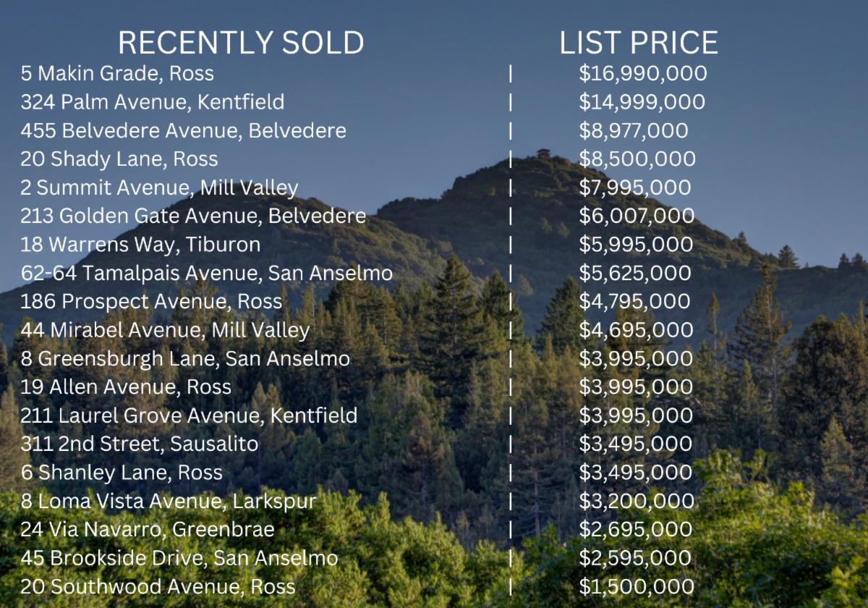Select the $14,999,000 price text
Image resolution: width=868 pixels, height=608 pixels.
(x=642, y=102)
